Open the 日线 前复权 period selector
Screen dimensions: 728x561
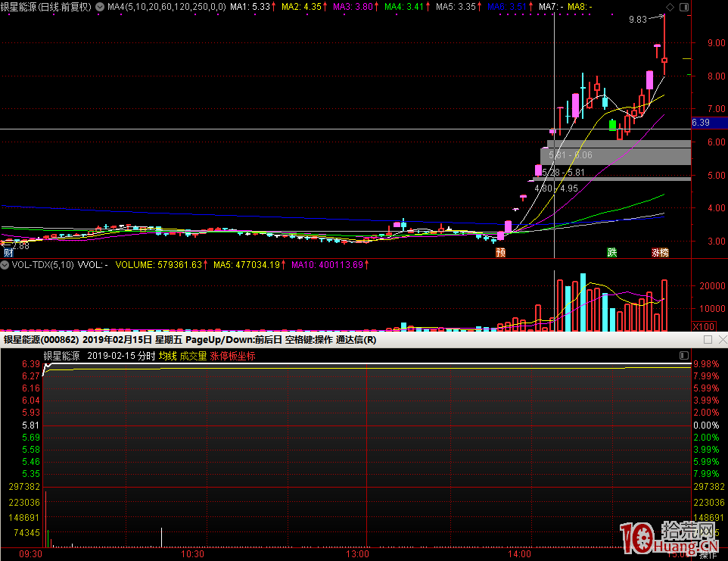coord(65,7)
